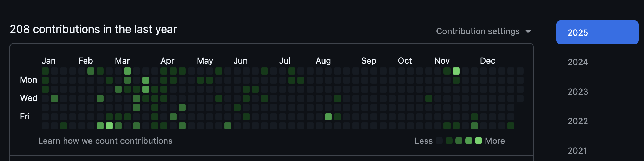This screenshot has height=161, width=644.
Task: Click the last green Saturday cell in December
Action: click(x=511, y=126)
